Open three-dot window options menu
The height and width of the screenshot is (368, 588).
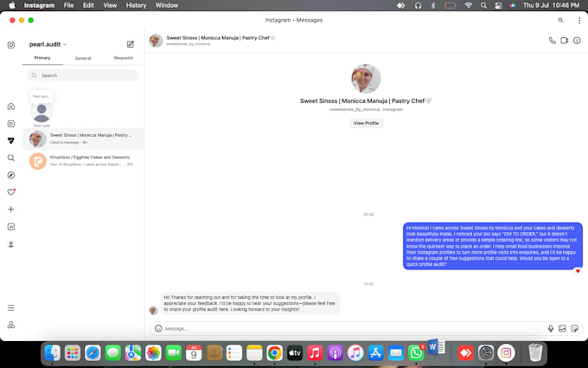pyautogui.click(x=579, y=20)
